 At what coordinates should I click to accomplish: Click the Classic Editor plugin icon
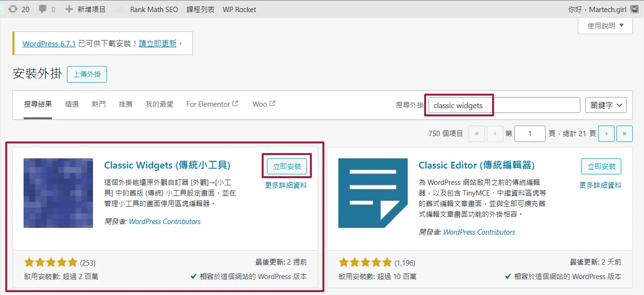point(373,193)
